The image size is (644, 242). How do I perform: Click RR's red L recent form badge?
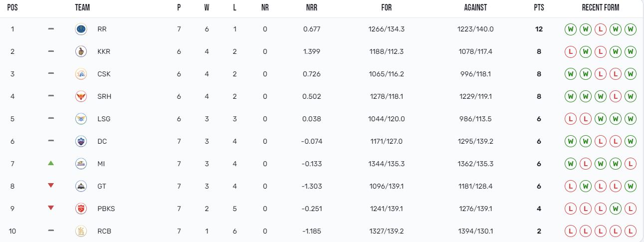point(601,29)
